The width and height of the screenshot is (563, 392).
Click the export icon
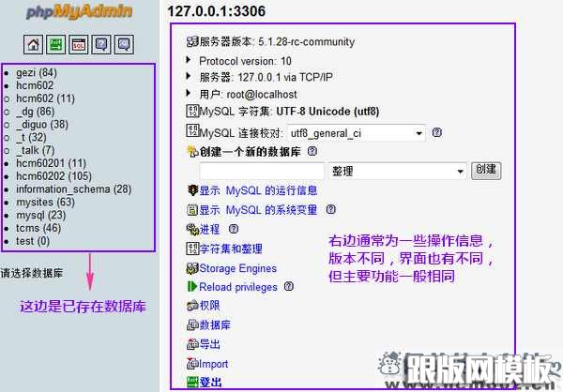coord(192,344)
